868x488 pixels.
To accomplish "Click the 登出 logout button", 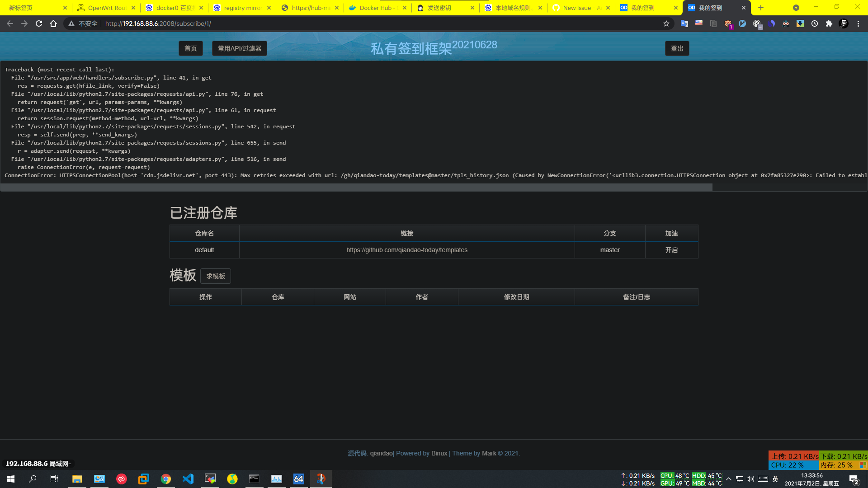I will click(x=677, y=48).
